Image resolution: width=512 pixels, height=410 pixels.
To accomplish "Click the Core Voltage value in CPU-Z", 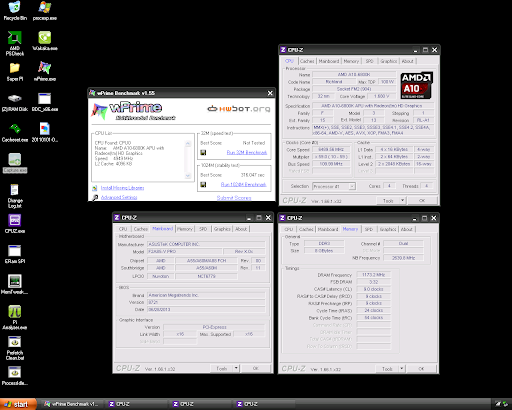I will click(381, 96).
